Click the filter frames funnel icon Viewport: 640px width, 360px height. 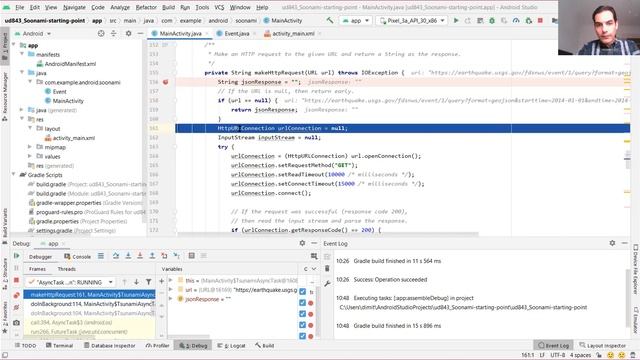(149, 282)
